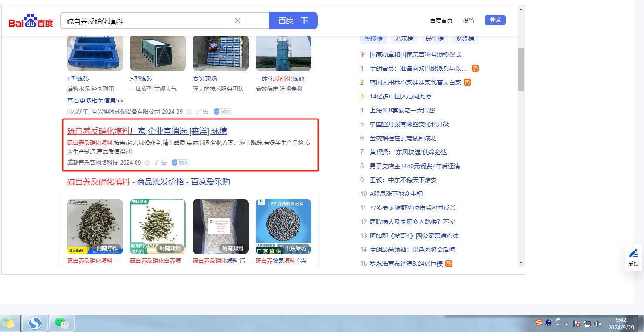This screenshot has height=332, width=644.
Task: Click the 保障 shield badge for 宜兴博渝环保设备有限公司
Action: coord(222,112)
